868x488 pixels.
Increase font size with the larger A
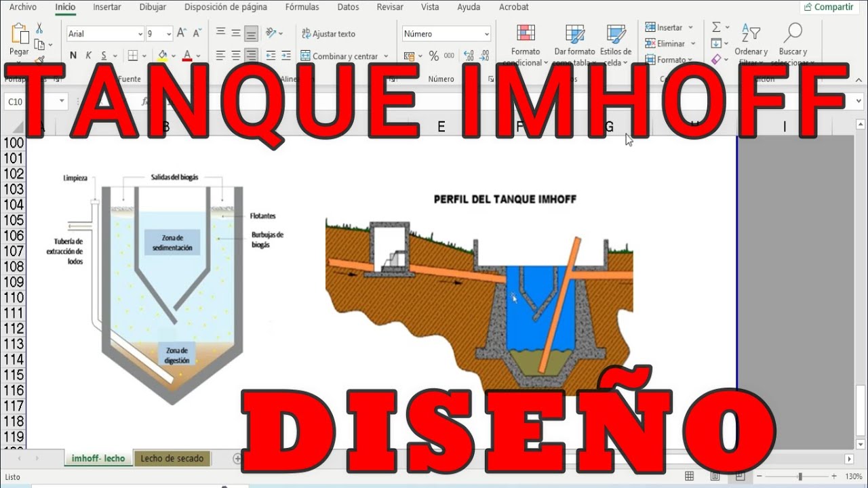click(x=181, y=33)
